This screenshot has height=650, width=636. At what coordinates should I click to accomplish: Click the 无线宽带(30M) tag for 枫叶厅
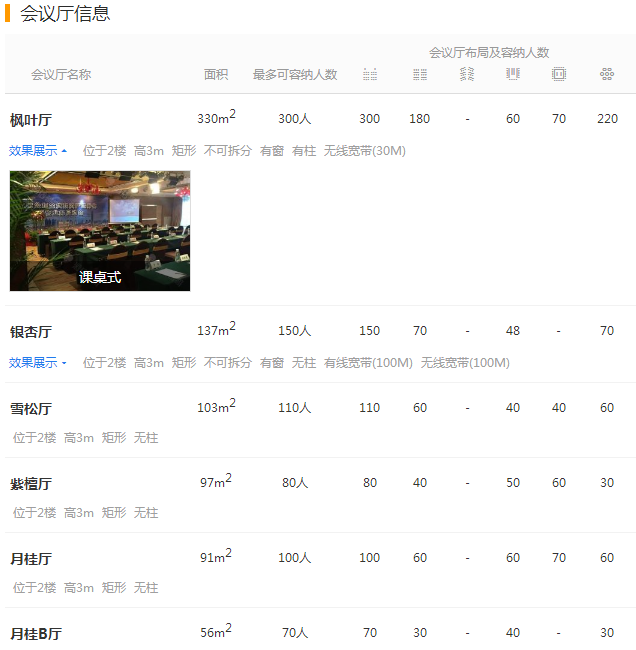point(365,151)
